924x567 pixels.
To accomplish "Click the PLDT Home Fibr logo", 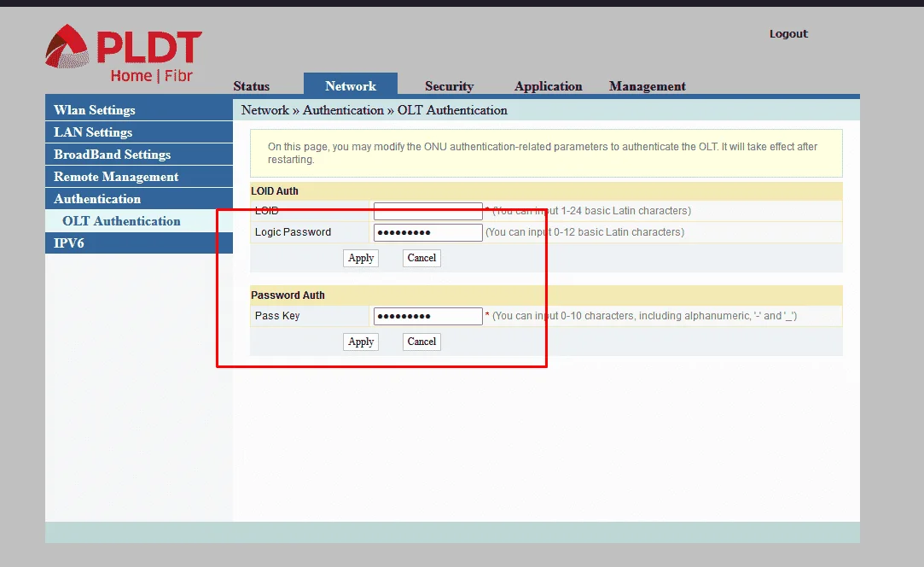I will tap(124, 54).
